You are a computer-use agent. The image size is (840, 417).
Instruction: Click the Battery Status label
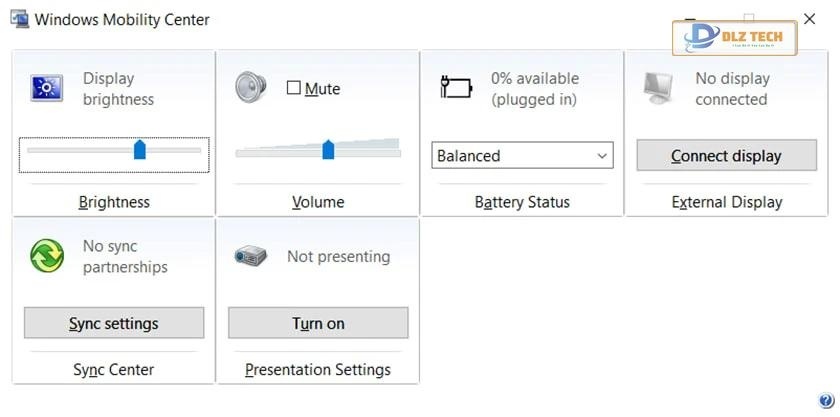tap(522, 202)
